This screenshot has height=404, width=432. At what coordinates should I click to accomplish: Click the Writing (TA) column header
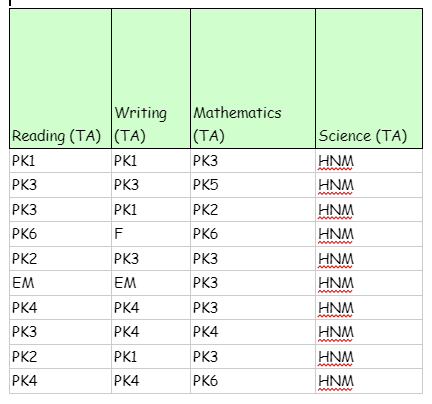151,79
